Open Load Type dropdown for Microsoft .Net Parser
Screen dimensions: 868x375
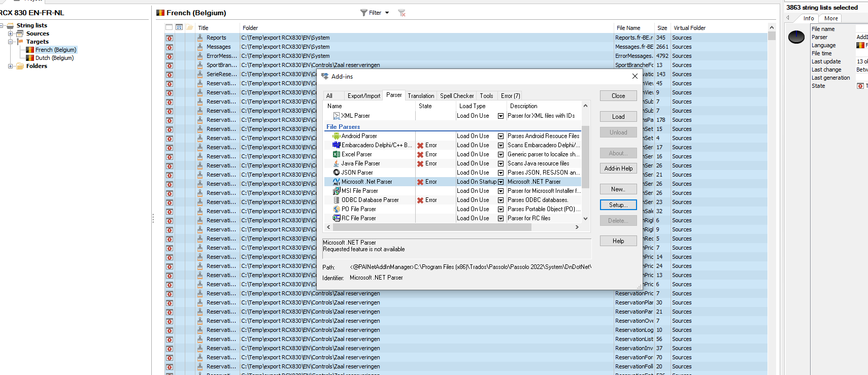[500, 182]
